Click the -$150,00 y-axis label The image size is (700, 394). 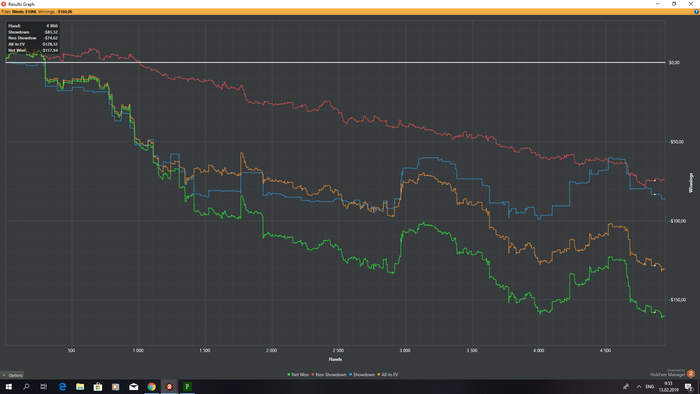(x=677, y=300)
